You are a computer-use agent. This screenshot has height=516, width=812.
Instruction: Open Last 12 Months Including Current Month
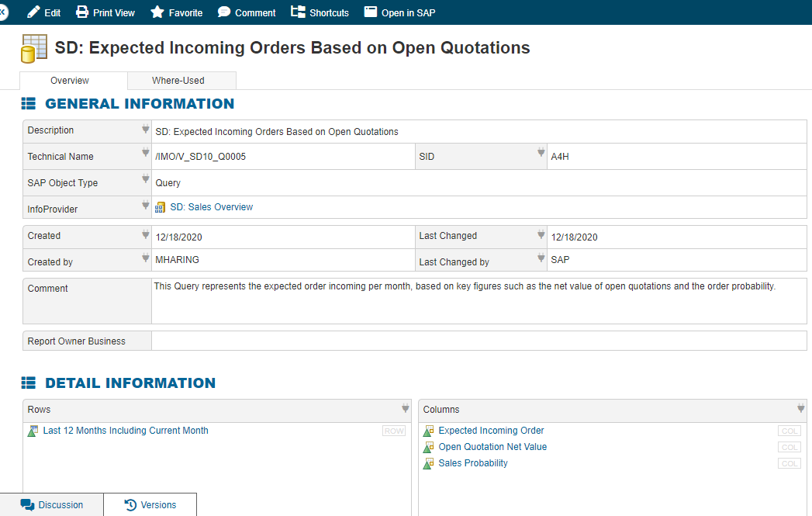pos(126,431)
